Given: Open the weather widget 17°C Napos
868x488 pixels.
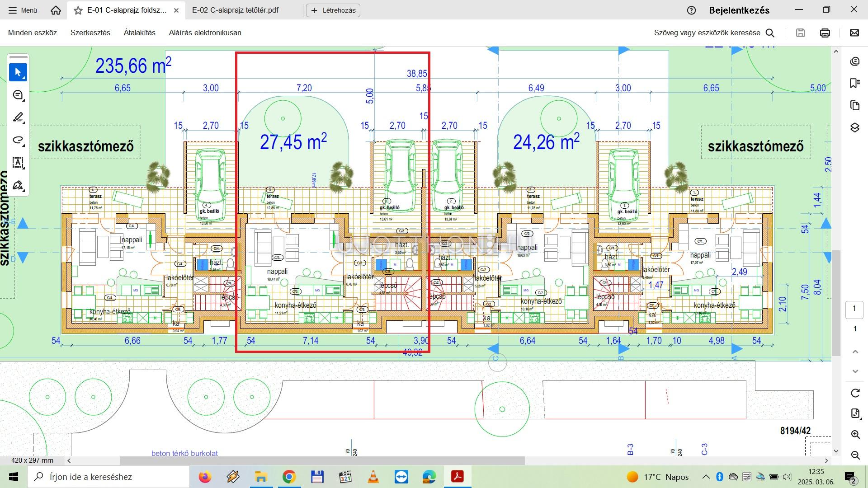Looking at the screenshot, I should (658, 477).
